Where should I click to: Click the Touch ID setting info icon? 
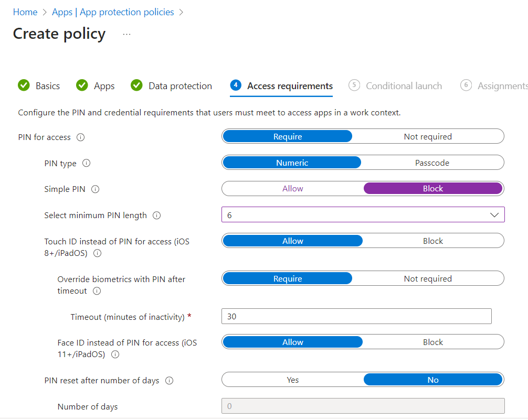point(97,253)
